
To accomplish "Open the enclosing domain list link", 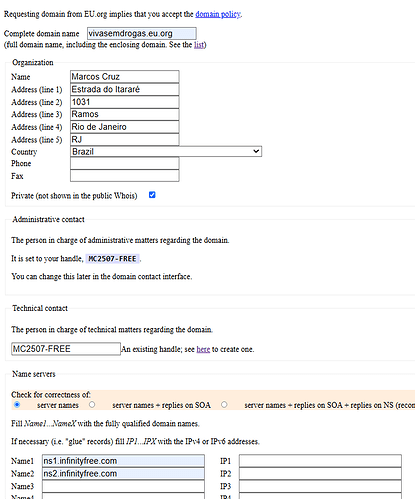I will pos(199,45).
